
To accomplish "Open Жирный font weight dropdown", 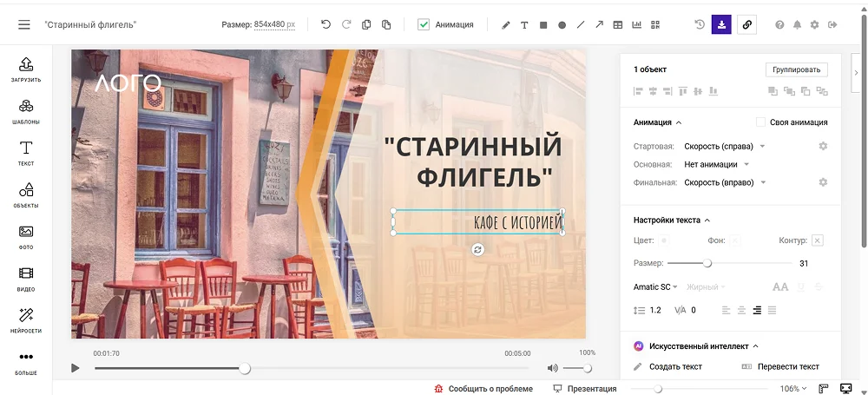I will [706, 287].
